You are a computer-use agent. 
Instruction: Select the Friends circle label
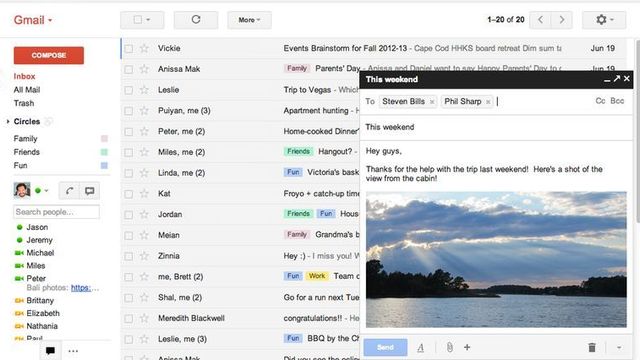click(27, 152)
